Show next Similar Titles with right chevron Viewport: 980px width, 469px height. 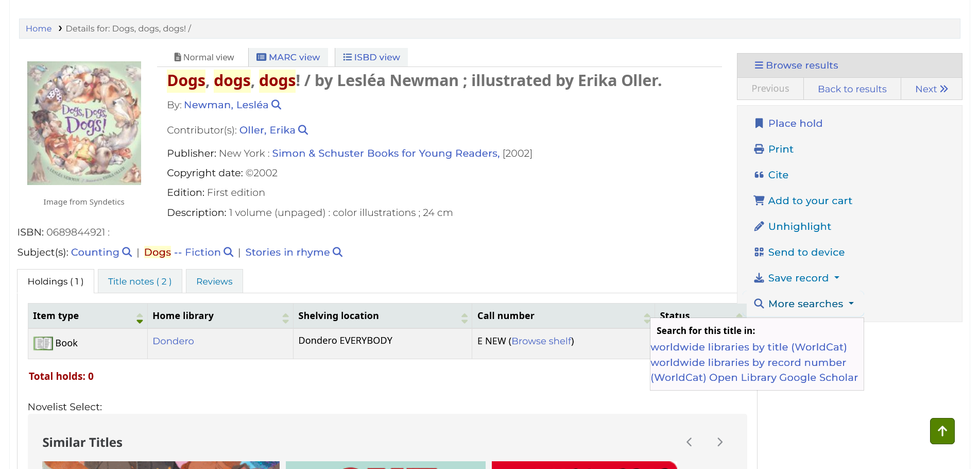[720, 442]
